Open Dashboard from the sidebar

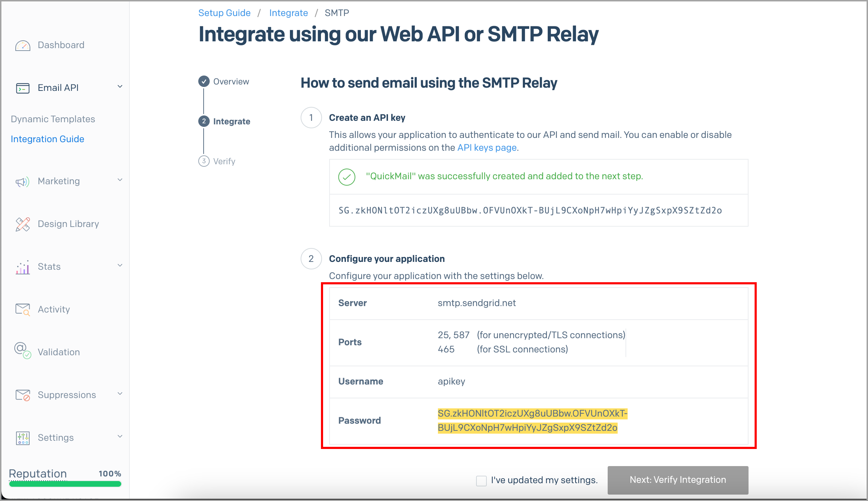(61, 45)
